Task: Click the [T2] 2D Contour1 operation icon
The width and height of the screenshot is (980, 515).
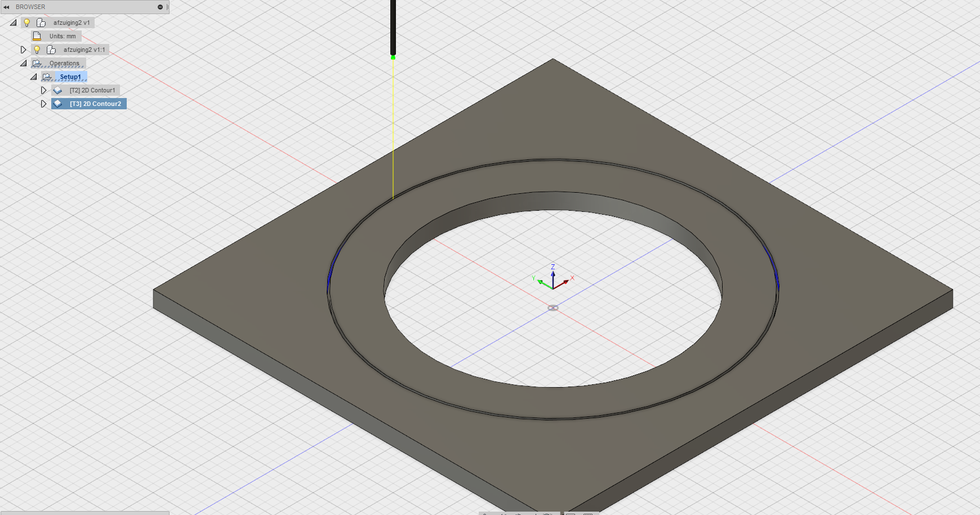Action: (x=57, y=90)
